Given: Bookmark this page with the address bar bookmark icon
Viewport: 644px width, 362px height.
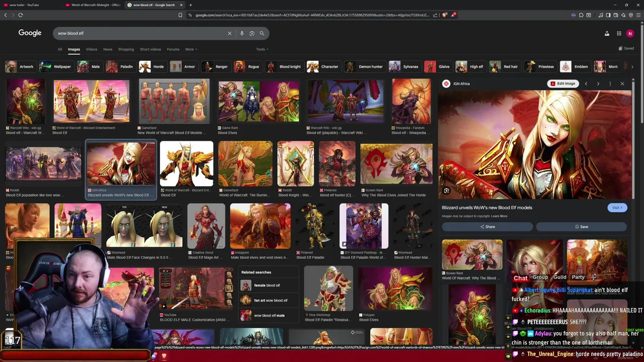Looking at the screenshot, I should (x=180, y=15).
